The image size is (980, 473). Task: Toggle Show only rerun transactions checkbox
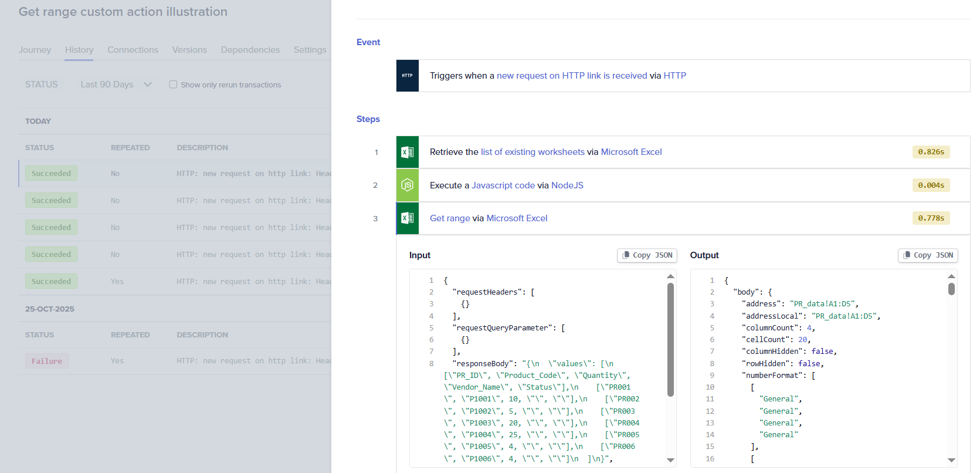click(173, 85)
